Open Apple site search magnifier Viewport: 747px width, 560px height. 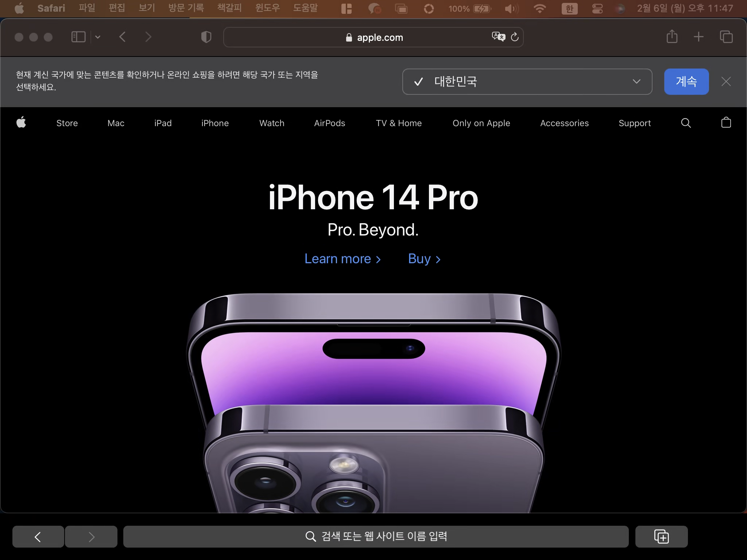coord(686,123)
